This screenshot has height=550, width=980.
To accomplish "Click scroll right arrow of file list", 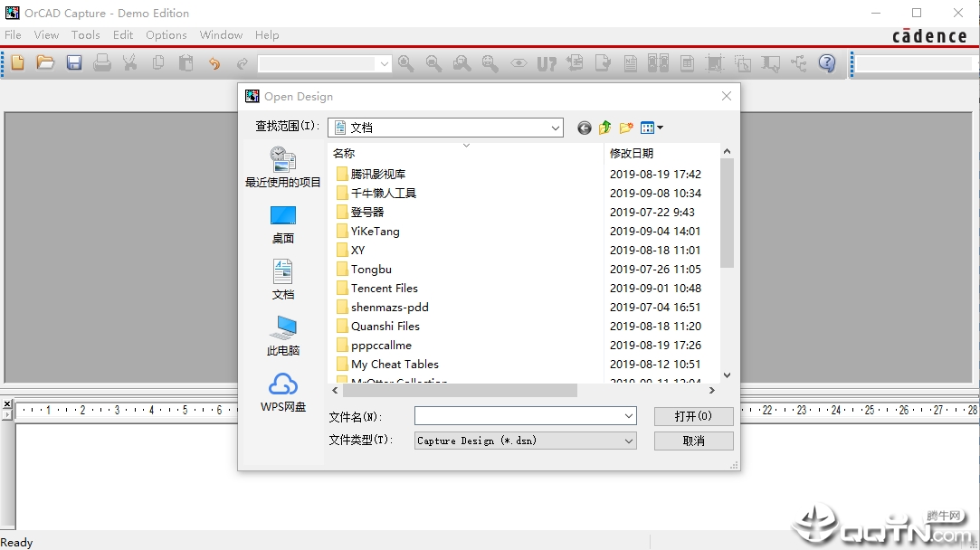I will tap(711, 391).
